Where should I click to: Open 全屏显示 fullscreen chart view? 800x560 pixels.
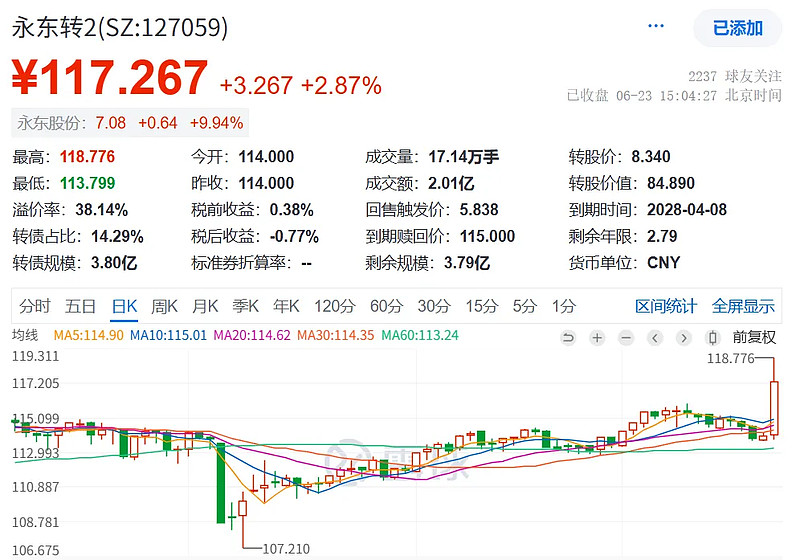click(x=743, y=307)
